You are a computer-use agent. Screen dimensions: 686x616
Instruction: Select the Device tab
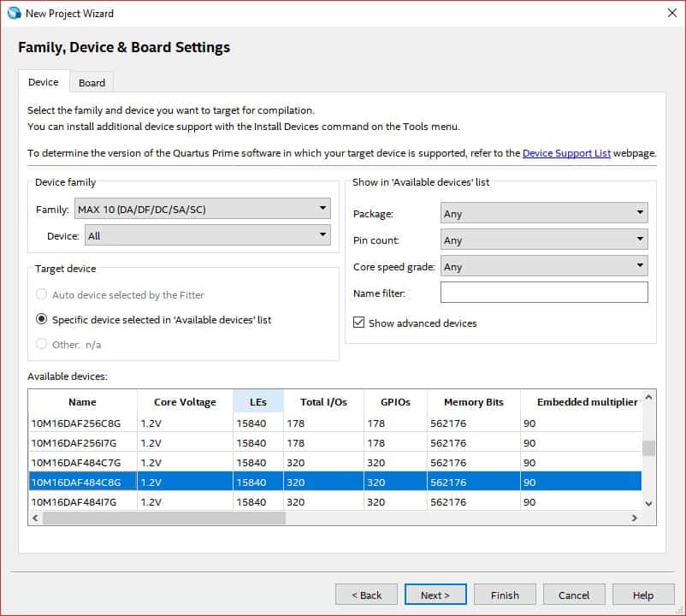44,82
